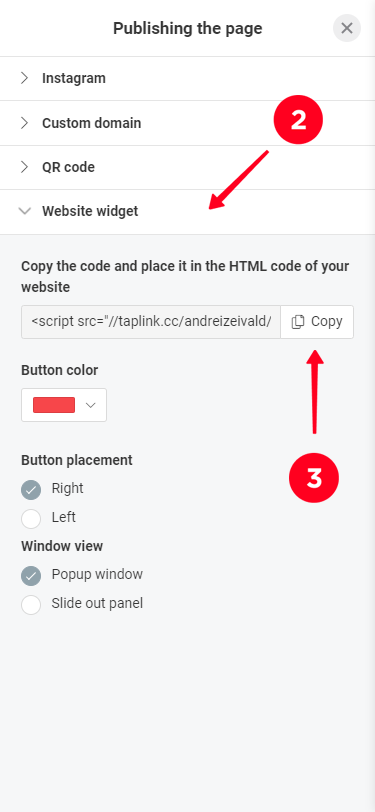This screenshot has width=375, height=812.
Task: Click the chevron icon next to QR code
Action: [x=24, y=167]
